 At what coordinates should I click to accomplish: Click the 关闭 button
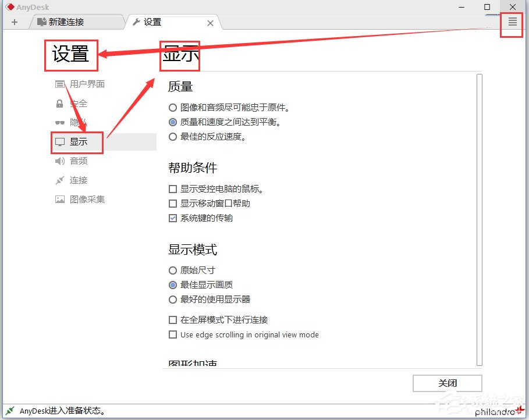click(x=447, y=383)
